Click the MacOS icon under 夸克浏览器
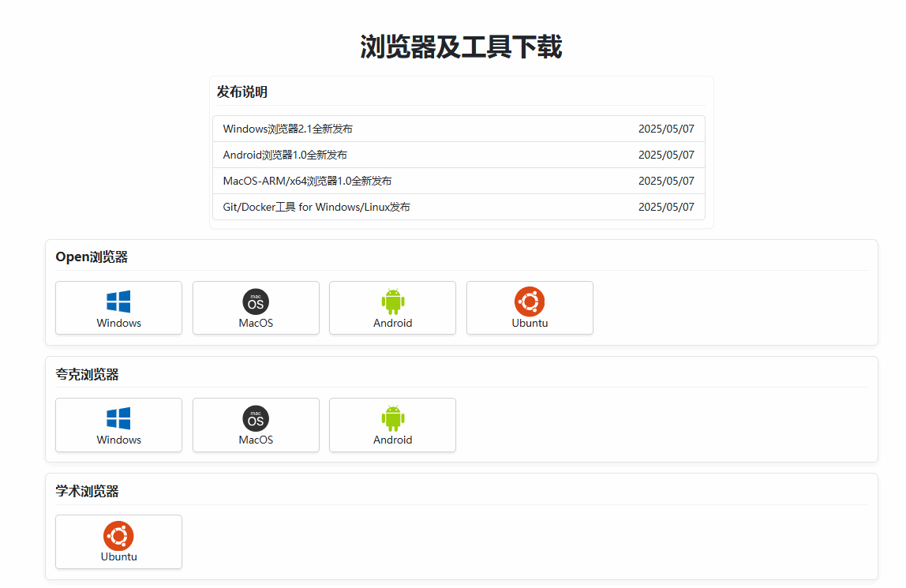 (x=256, y=419)
